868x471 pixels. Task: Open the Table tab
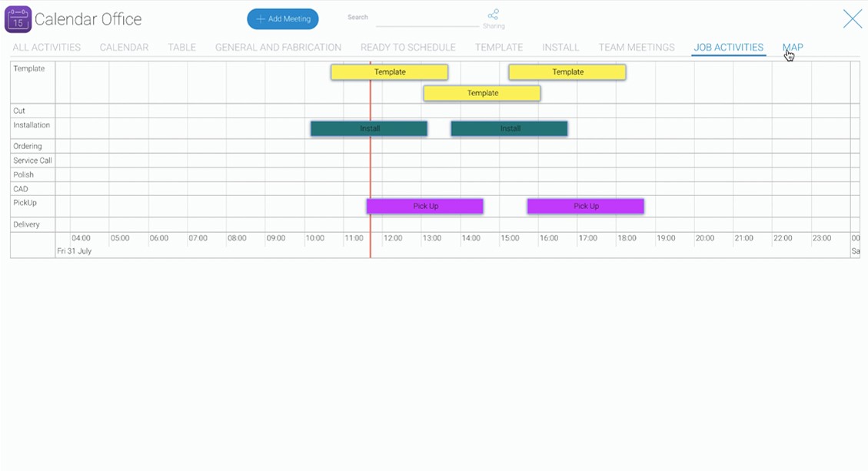pos(182,48)
